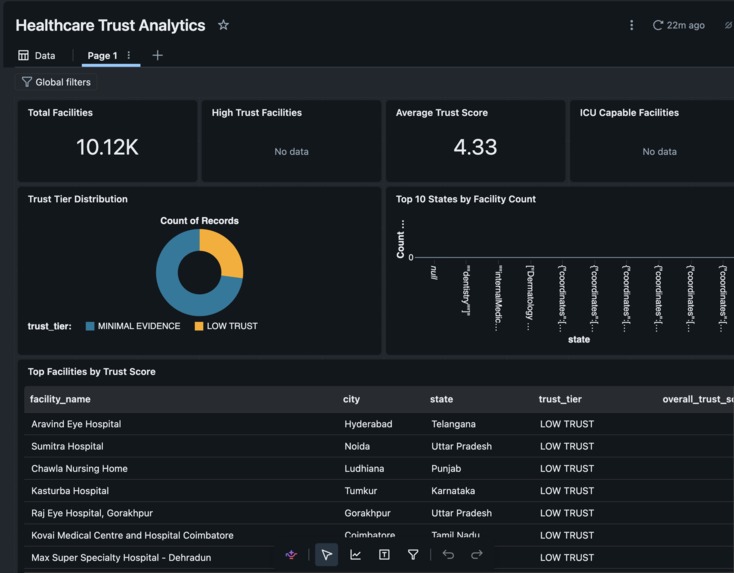Select the Average Trust Score 4.33 value
Image resolution: width=734 pixels, height=573 pixels.
[x=475, y=147]
